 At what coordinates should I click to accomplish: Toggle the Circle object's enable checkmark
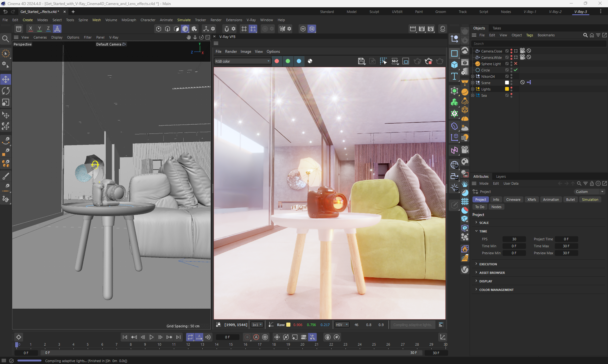pos(516,70)
